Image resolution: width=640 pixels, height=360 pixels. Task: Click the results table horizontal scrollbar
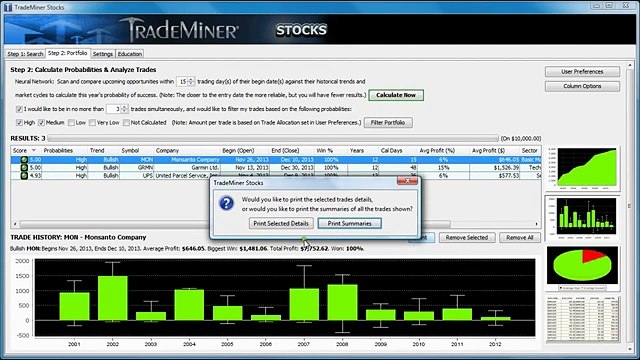point(235,224)
